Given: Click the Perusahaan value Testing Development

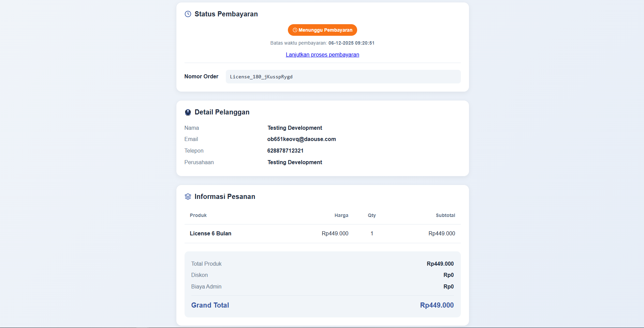Looking at the screenshot, I should click(x=295, y=162).
